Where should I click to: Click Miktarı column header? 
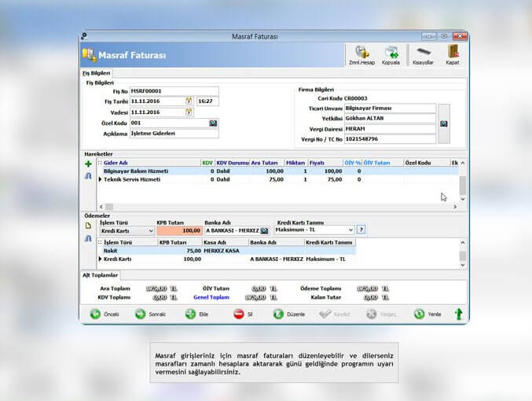[295, 163]
